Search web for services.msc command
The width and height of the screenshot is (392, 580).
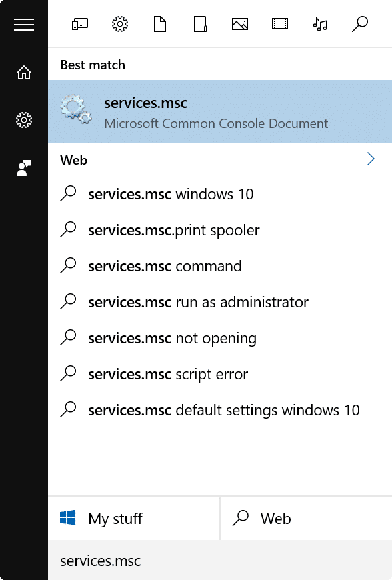pos(220,266)
